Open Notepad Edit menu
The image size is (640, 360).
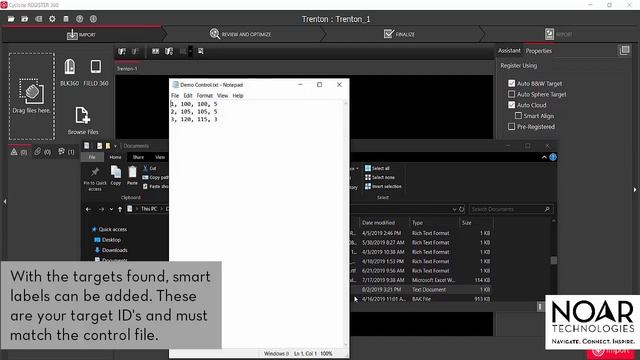(188, 96)
